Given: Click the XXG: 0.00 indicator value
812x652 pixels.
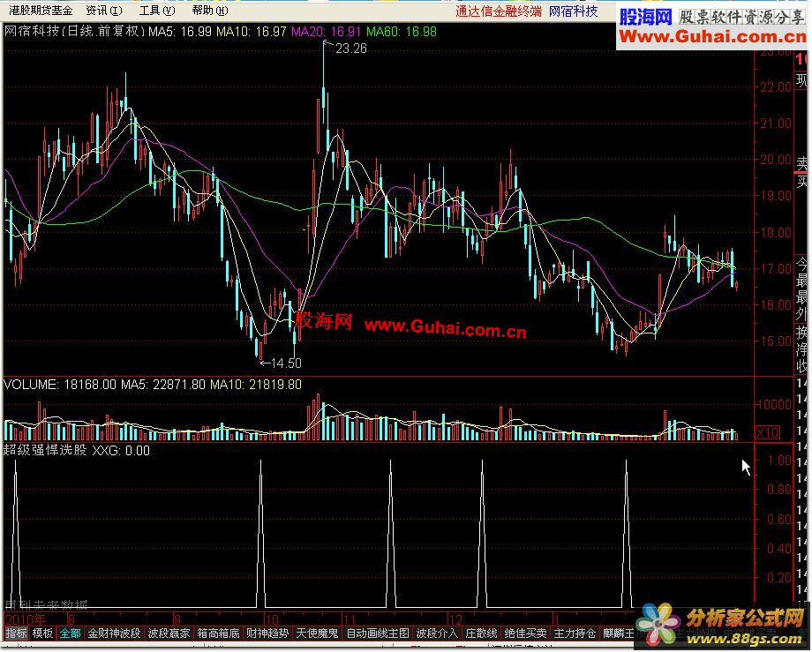Looking at the screenshot, I should pos(121,451).
